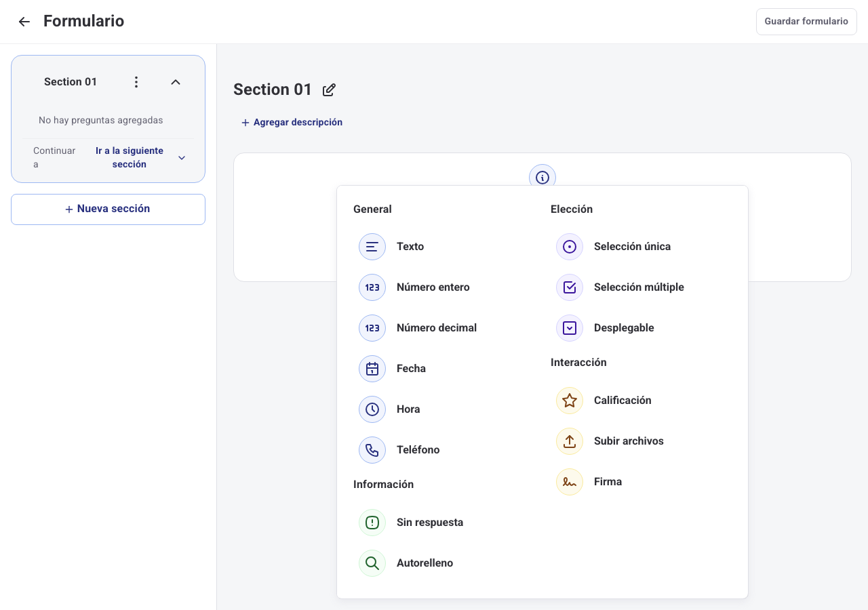The height and width of the screenshot is (610, 868).
Task: Click the Hora clock icon
Action: (x=372, y=409)
